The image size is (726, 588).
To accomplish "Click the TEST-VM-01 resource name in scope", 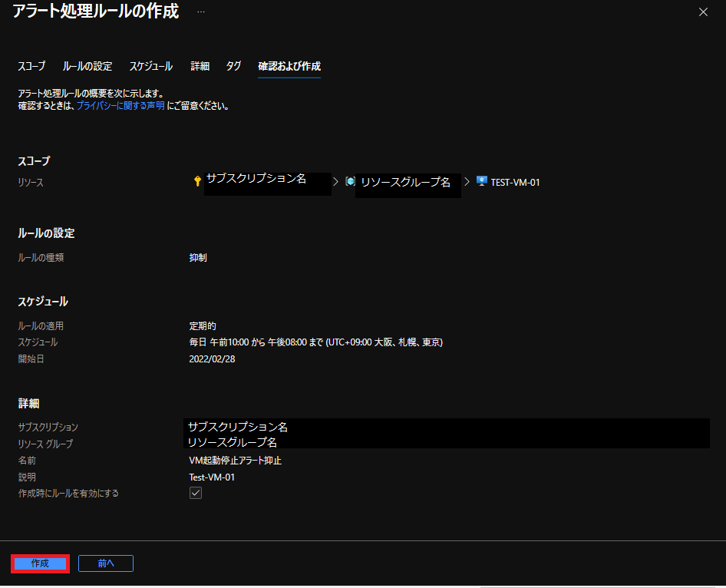I will (515, 183).
